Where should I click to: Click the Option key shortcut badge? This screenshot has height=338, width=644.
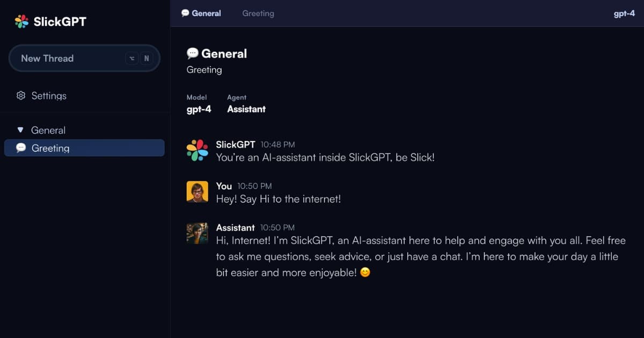(131, 58)
